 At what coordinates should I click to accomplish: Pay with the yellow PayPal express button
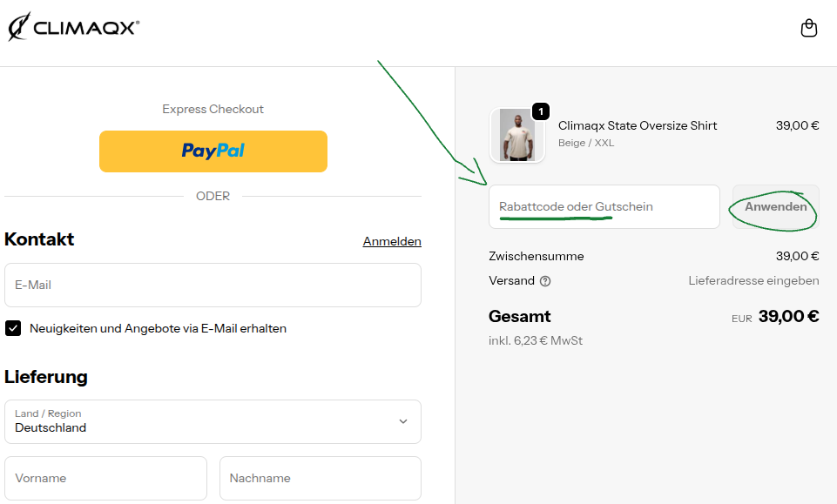click(213, 151)
